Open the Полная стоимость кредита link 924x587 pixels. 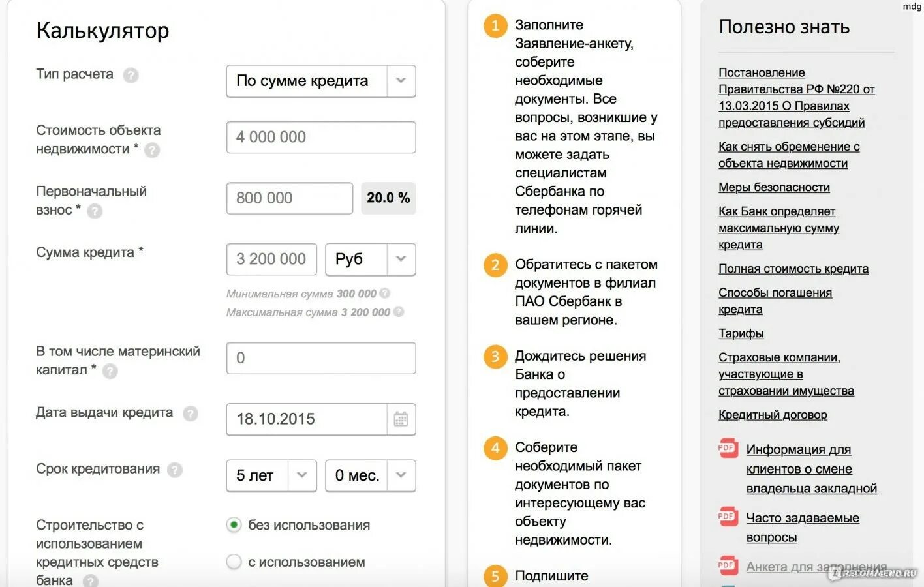793,269
